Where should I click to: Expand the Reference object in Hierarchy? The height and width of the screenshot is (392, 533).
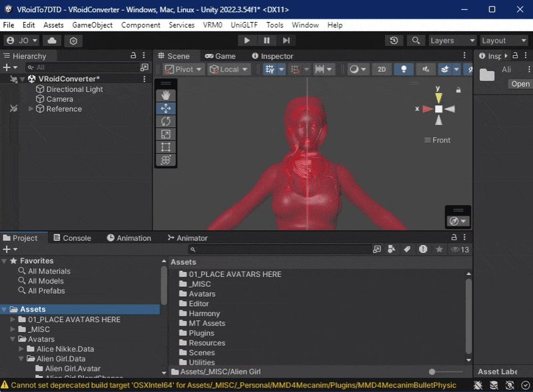31,108
